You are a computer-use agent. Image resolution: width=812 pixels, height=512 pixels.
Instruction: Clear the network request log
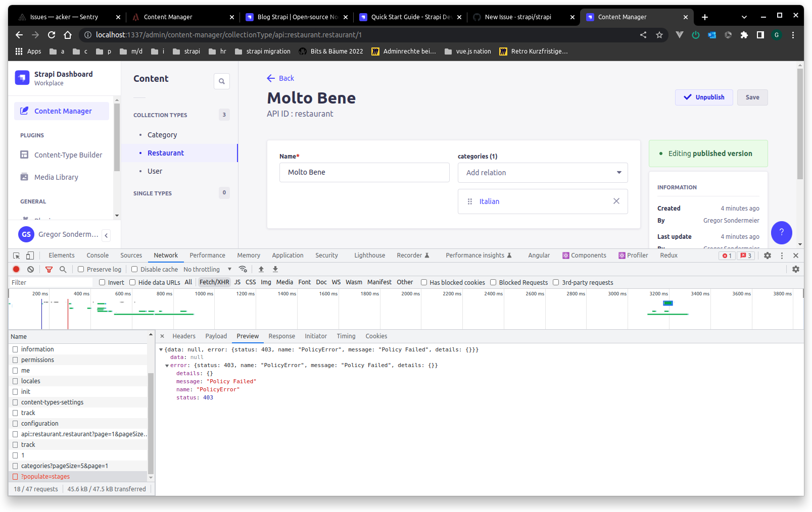(30, 269)
